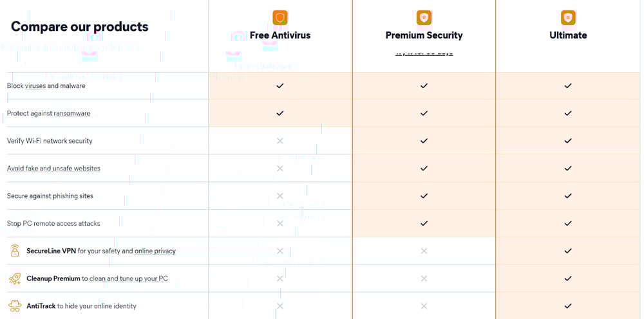Click Ultimate checkmark for Cleanup Premium
Image resolution: width=644 pixels, height=319 pixels.
[568, 278]
